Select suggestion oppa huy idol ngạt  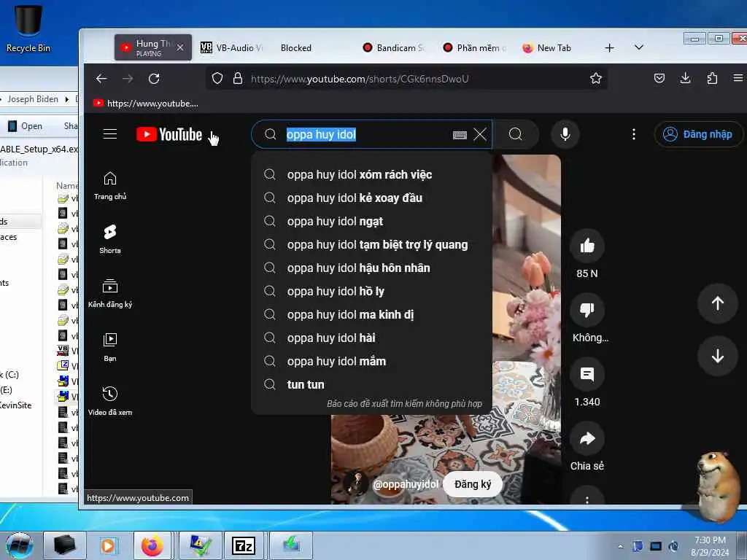coord(371,222)
